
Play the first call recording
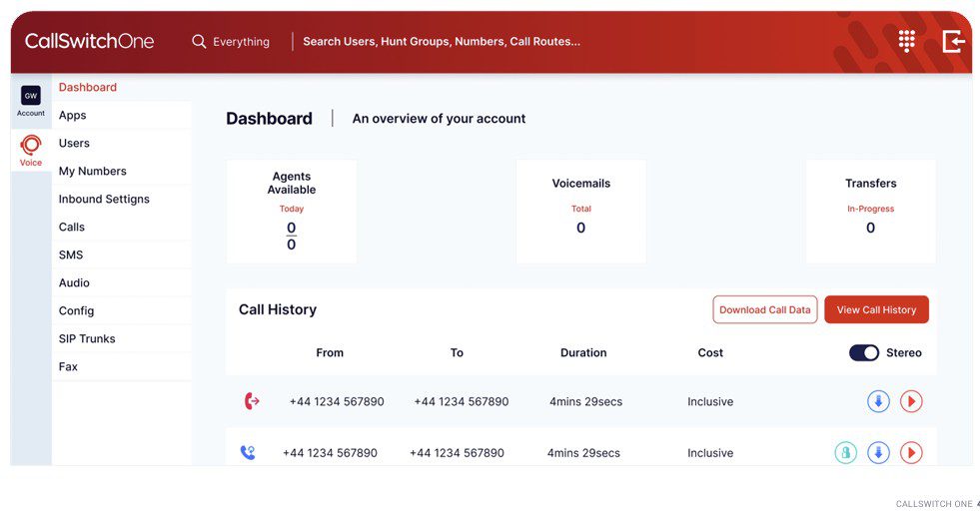pos(911,401)
